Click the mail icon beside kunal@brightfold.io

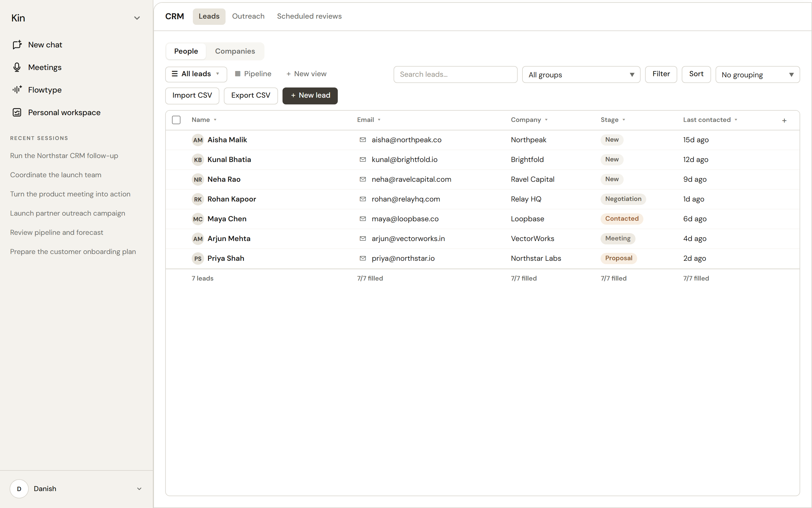pyautogui.click(x=363, y=159)
